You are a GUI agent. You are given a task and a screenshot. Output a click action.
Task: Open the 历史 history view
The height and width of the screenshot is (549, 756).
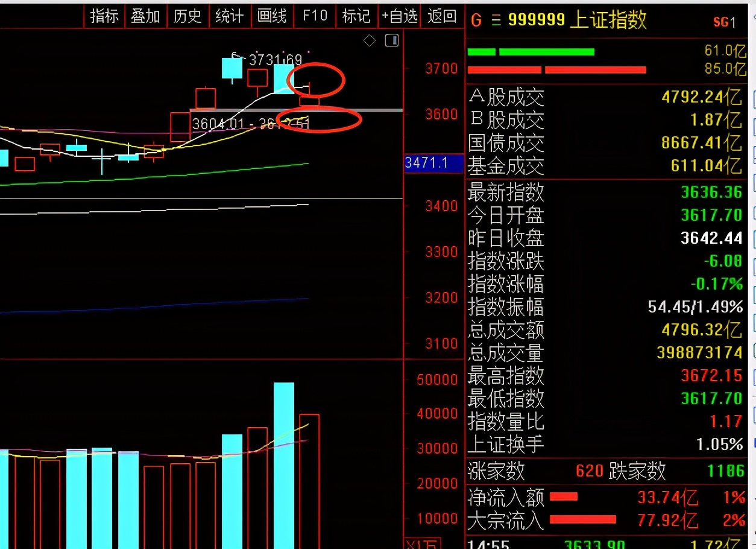coord(187,16)
